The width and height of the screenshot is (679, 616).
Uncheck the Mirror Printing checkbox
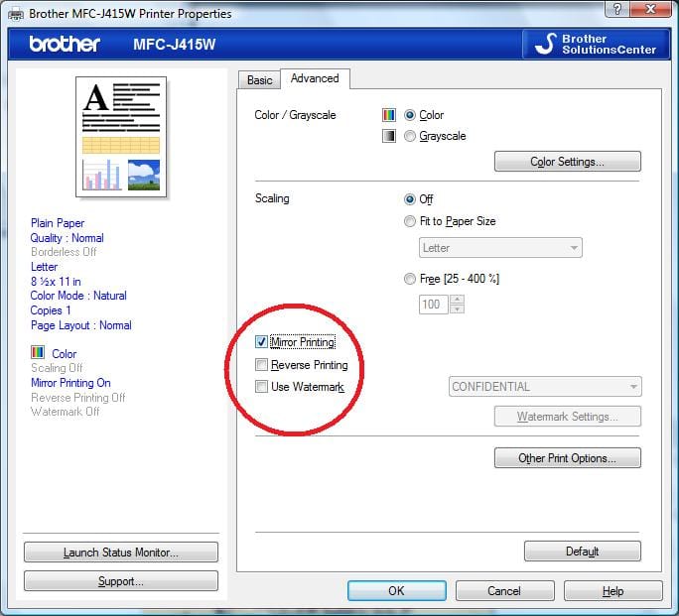(261, 342)
